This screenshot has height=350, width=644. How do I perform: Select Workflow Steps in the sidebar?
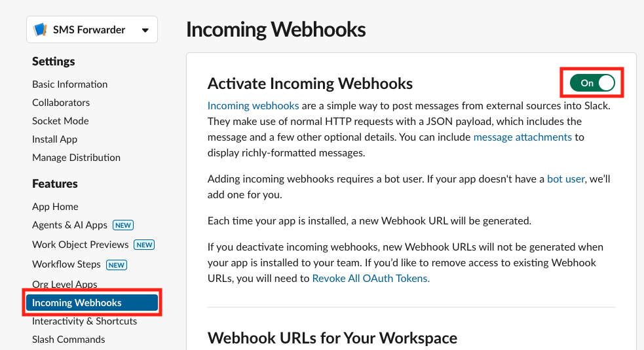(66, 264)
